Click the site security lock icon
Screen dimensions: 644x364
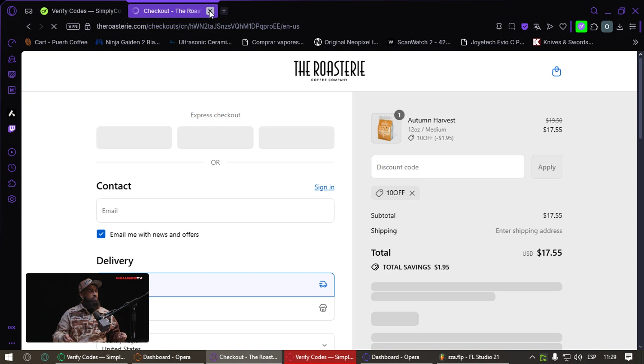[x=88, y=26]
